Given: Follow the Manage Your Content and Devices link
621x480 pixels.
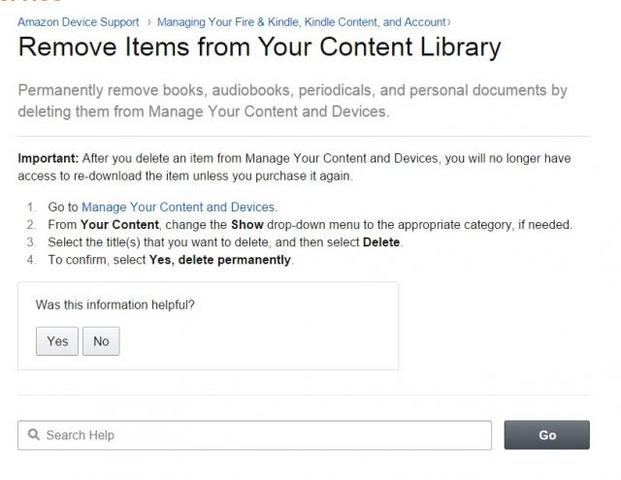Looking at the screenshot, I should 179,207.
